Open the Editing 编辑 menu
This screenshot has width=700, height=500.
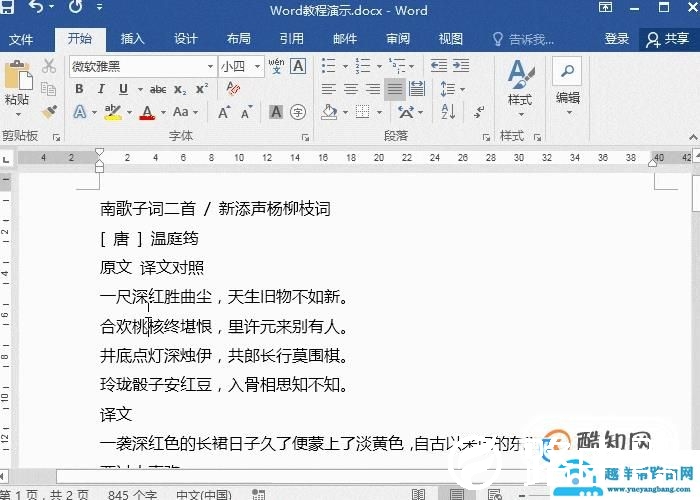(567, 86)
